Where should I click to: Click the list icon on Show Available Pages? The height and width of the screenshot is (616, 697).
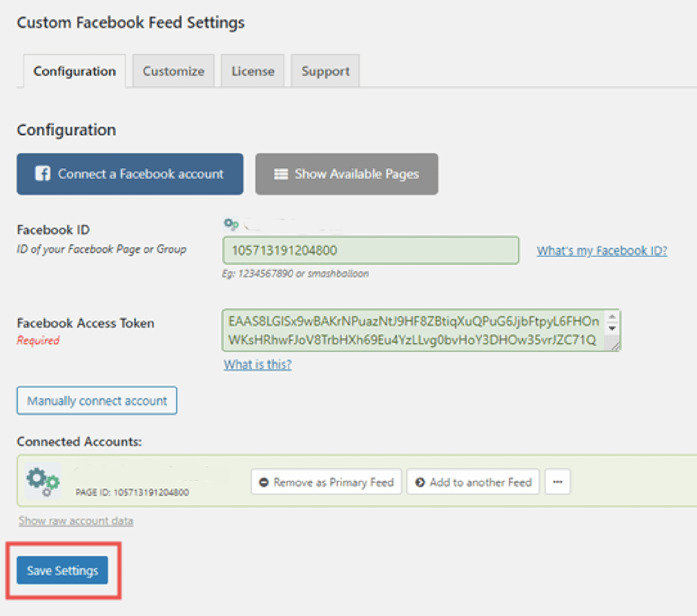click(x=281, y=174)
